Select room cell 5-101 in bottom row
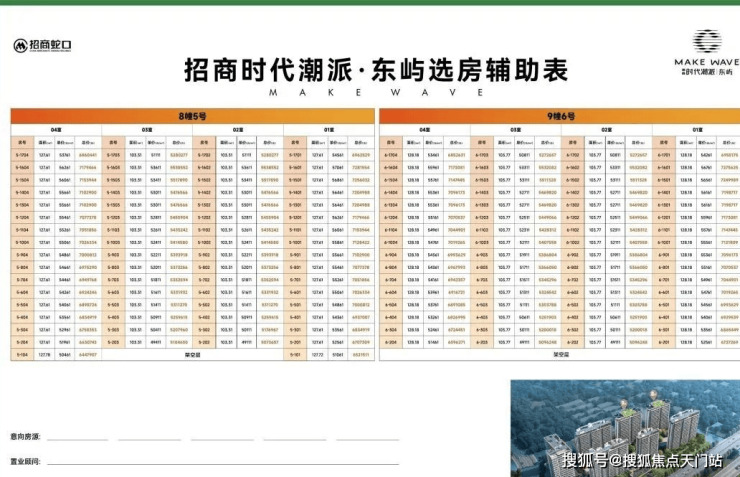Image resolution: width=740 pixels, height=477 pixels. 295,355
